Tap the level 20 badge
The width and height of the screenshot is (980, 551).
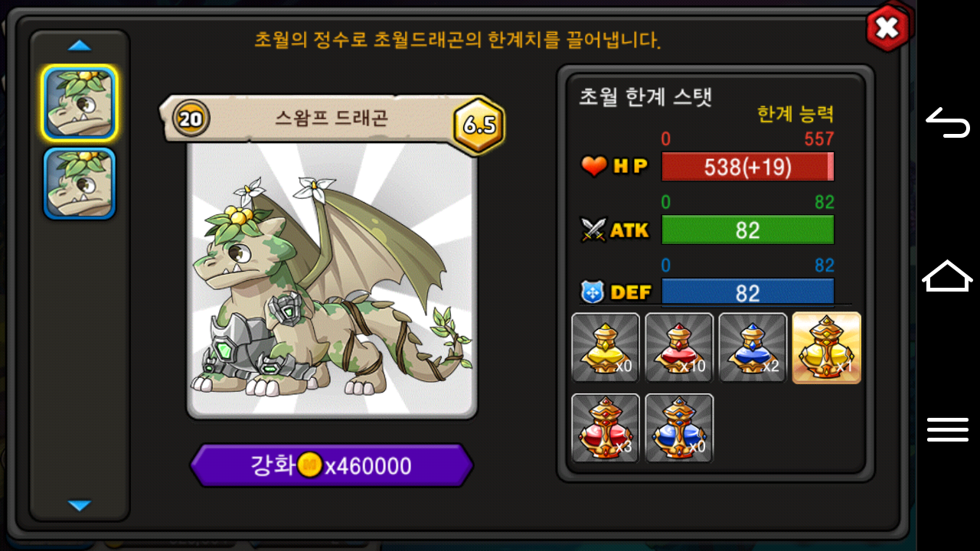(191, 119)
